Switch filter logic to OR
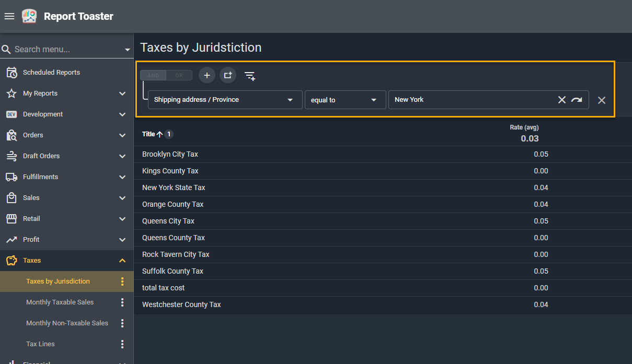 click(179, 75)
